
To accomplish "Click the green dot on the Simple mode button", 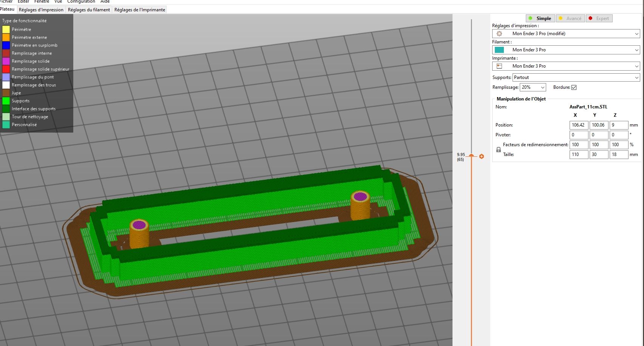I will (x=530, y=18).
